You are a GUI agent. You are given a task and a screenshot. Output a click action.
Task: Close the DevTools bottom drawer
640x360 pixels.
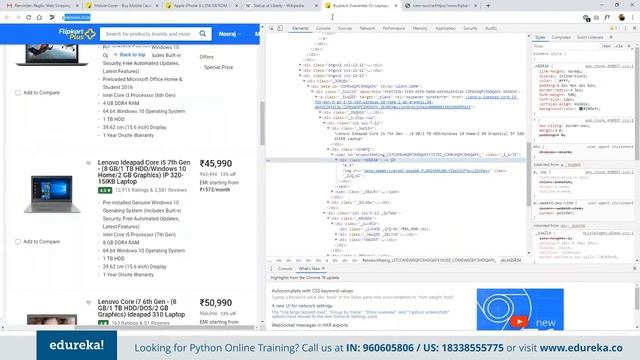click(634, 269)
